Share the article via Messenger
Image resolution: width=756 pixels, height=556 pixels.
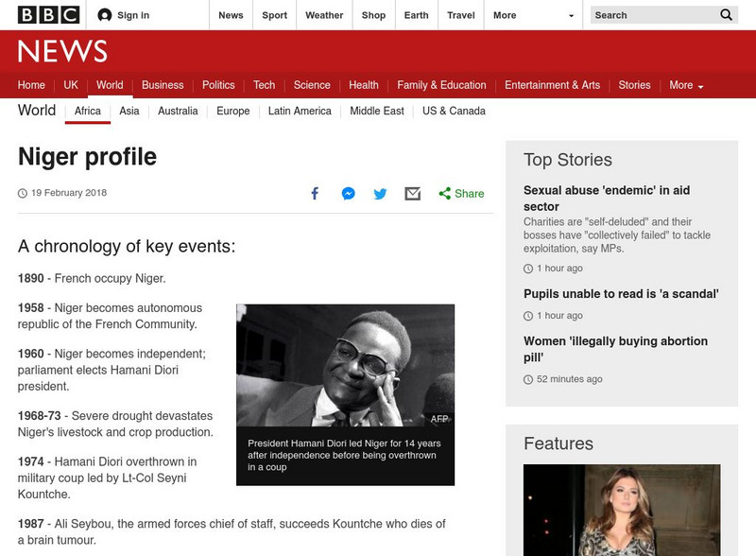(x=347, y=193)
